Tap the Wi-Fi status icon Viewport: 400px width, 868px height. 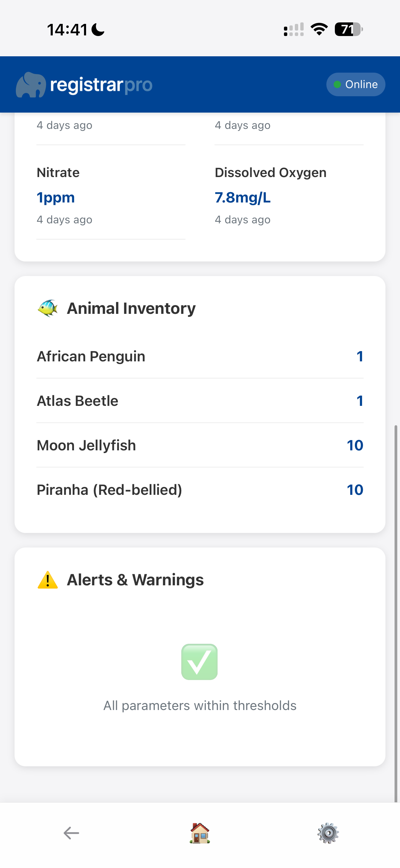(x=319, y=29)
